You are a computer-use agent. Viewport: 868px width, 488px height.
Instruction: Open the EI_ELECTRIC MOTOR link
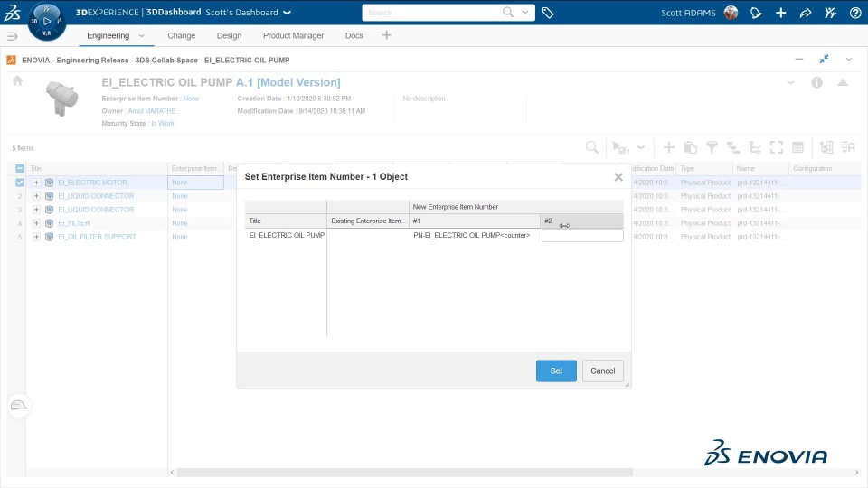(x=92, y=182)
